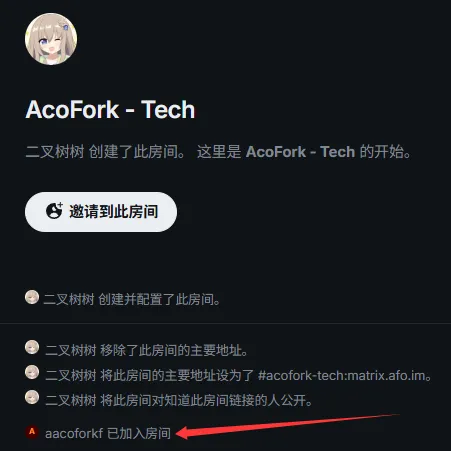Click avatar beside 移除了此房间的主要地址 event

(x=32, y=347)
